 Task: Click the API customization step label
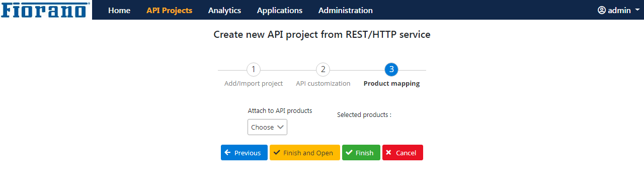point(323,84)
